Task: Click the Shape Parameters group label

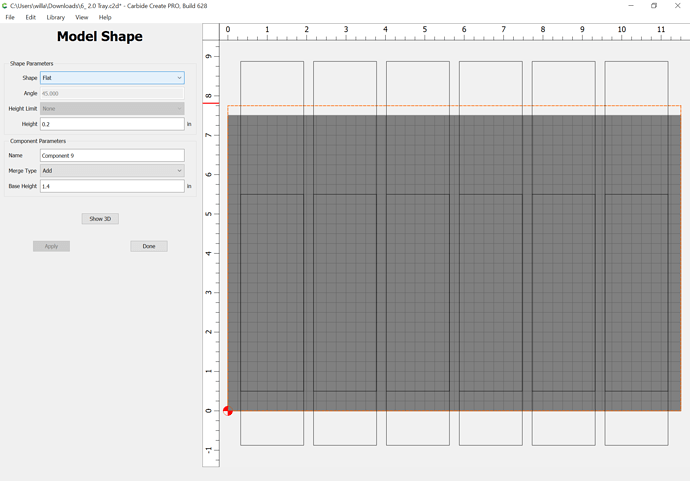Action: (x=32, y=63)
